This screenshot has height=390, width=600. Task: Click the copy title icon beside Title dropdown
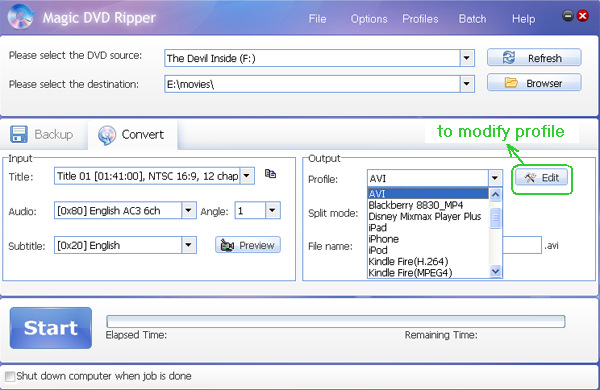(270, 174)
